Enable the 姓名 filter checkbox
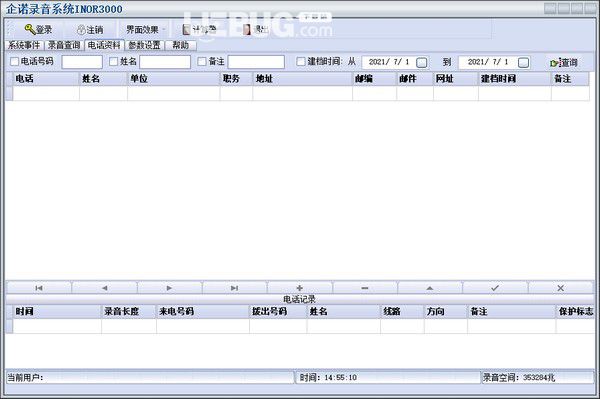The image size is (600, 399). click(x=114, y=61)
